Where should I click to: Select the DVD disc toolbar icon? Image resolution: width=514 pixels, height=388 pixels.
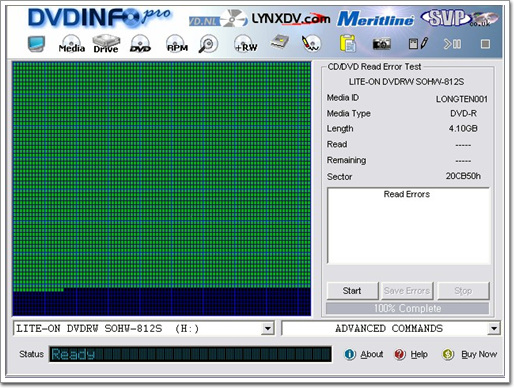coord(140,44)
